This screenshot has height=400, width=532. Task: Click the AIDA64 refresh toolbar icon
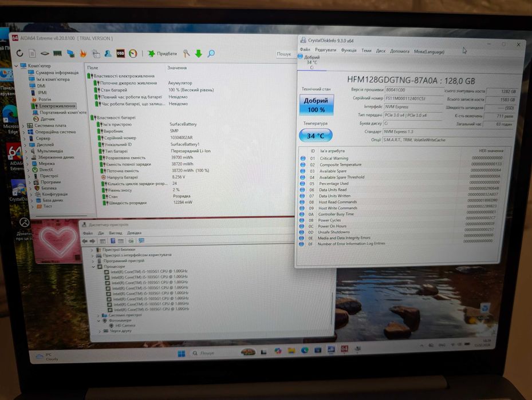20,53
